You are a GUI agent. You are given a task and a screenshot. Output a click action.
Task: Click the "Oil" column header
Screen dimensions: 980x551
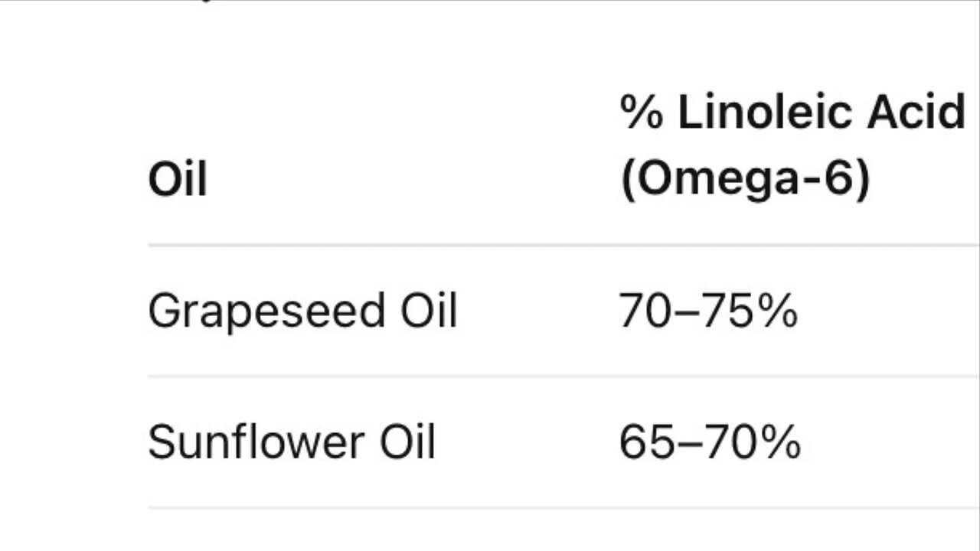(178, 181)
